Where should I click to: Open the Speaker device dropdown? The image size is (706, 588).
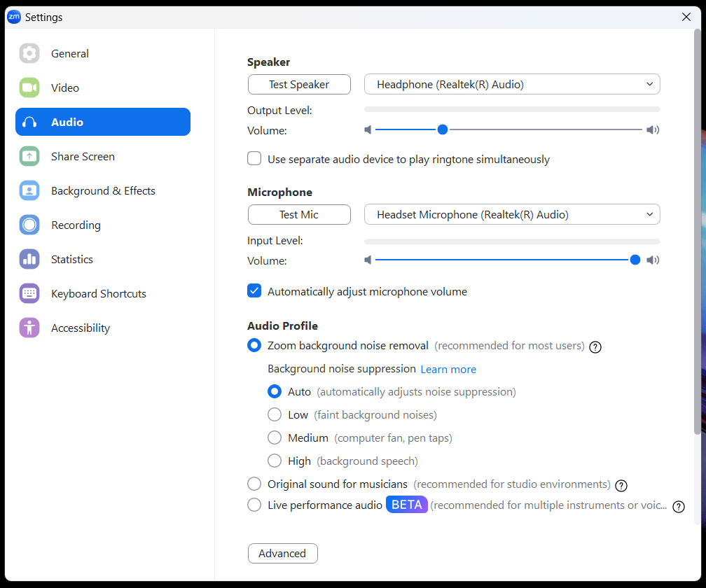[512, 85]
